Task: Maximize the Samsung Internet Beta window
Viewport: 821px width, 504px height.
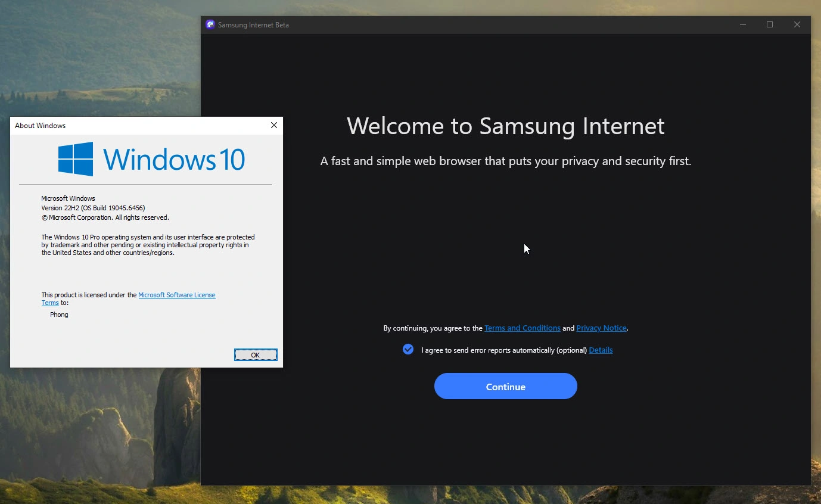Action: click(x=770, y=24)
